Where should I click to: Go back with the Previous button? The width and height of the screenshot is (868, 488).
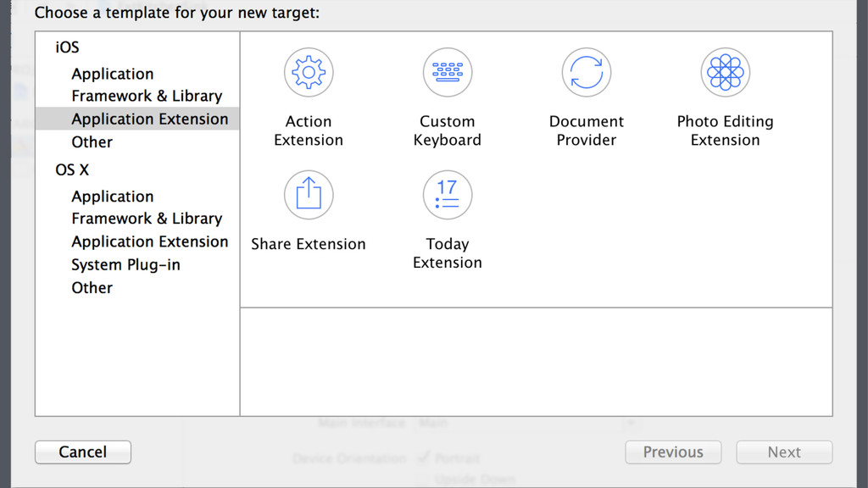pyautogui.click(x=673, y=452)
